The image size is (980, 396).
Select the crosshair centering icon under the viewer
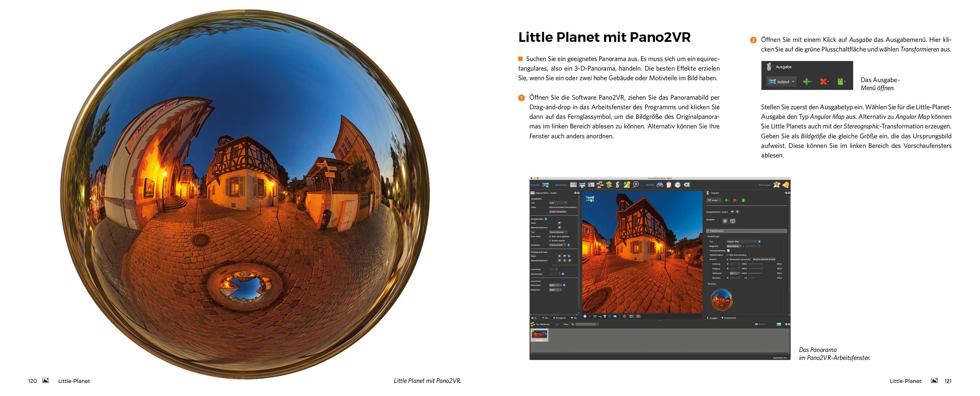624,317
